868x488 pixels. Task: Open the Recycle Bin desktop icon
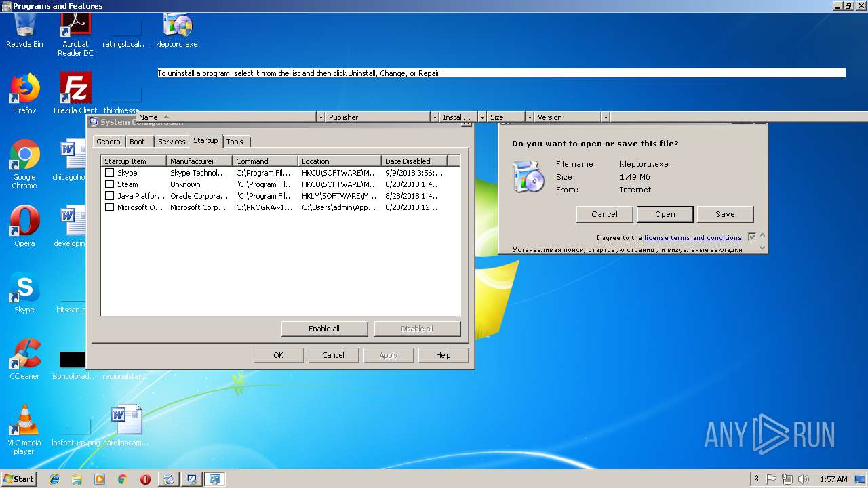pos(24,30)
